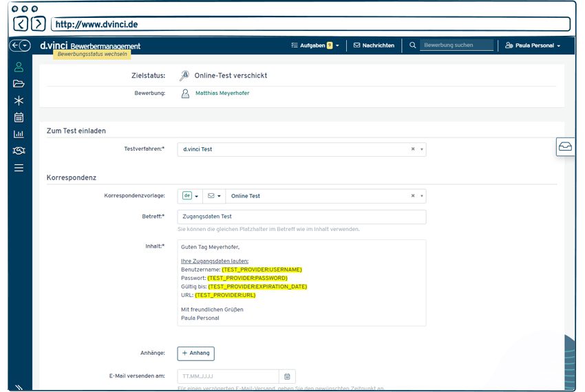Open the applicants person icon in sidebar
Image resolution: width=585 pixels, height=392 pixels.
(19, 67)
